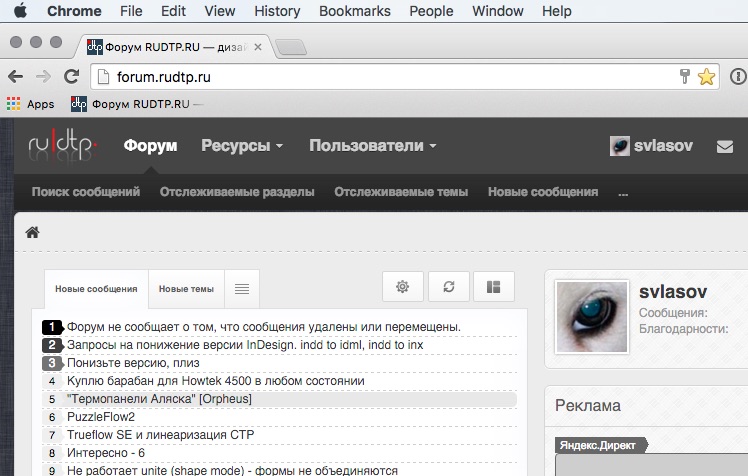Go back to previous page
748x476 pixels.
pyautogui.click(x=15, y=76)
